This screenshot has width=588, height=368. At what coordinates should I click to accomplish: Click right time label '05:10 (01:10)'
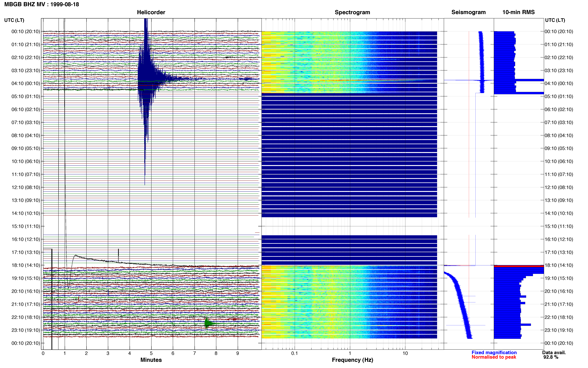coord(559,96)
